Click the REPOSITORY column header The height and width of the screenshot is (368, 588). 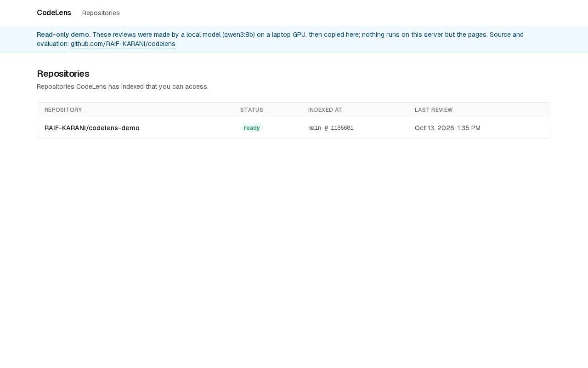coord(63,110)
